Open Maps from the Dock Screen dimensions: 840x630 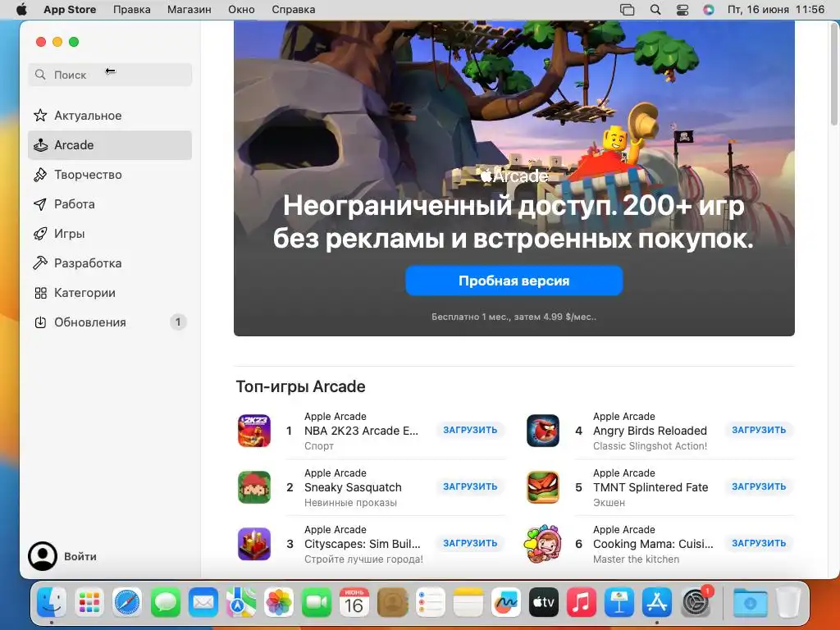pos(241,602)
